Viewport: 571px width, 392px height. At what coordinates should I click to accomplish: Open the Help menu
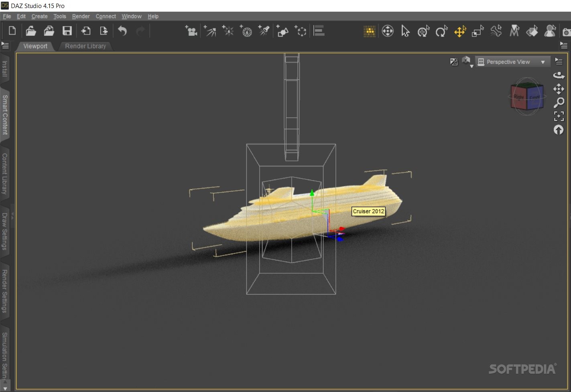tap(153, 16)
